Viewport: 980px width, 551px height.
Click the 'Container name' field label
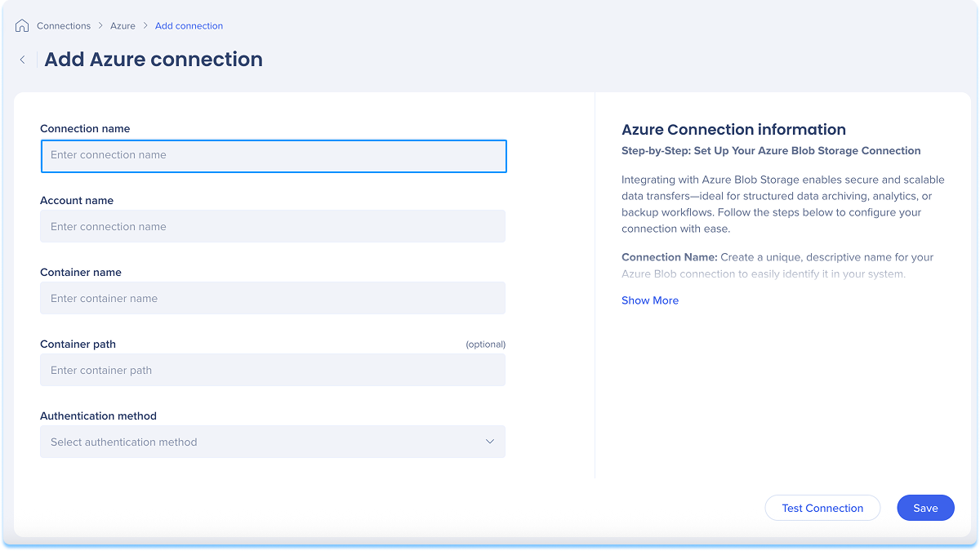coord(81,273)
